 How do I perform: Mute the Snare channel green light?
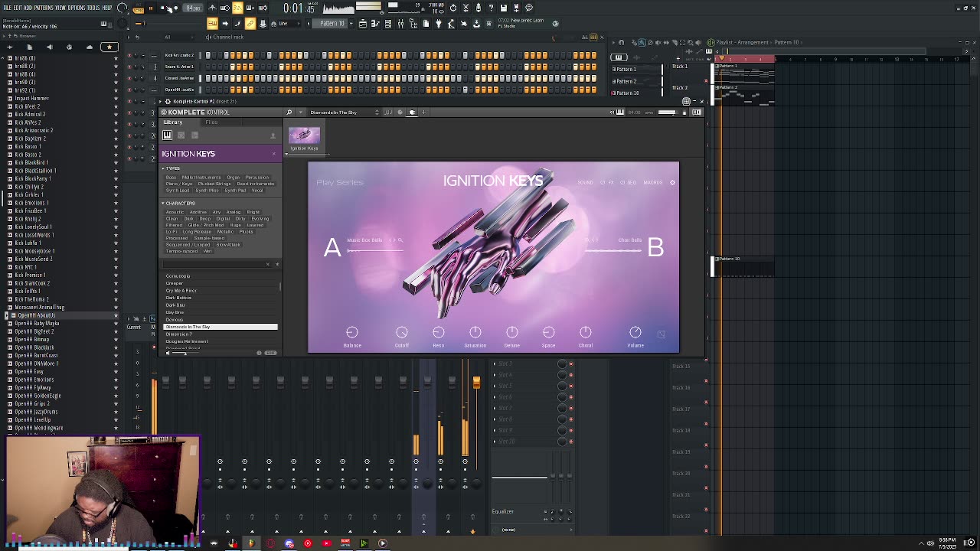pos(129,67)
